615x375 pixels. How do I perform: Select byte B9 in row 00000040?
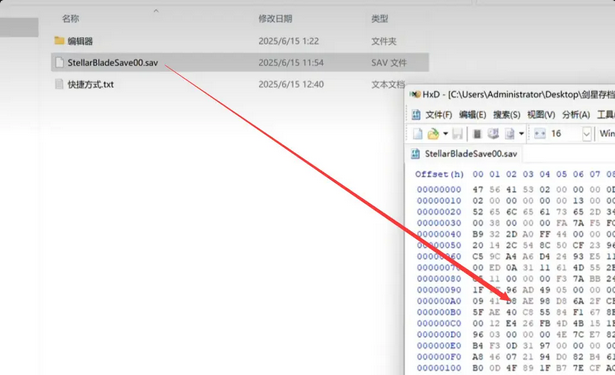[478, 234]
